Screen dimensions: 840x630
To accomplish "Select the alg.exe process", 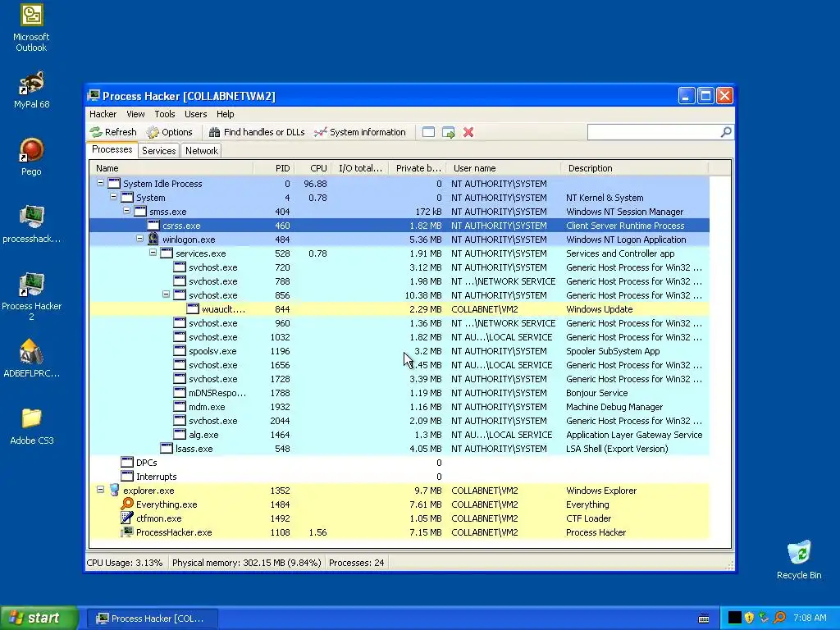I will pyautogui.click(x=399, y=435).
